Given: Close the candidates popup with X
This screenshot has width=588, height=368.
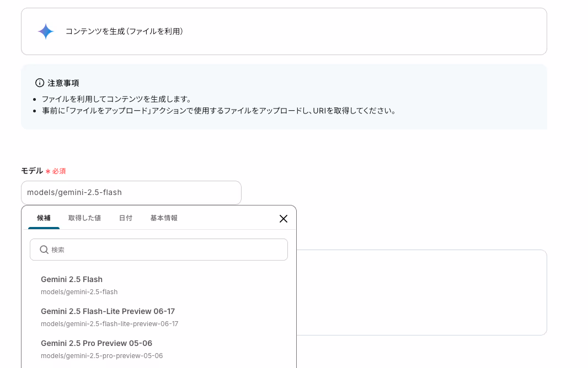Looking at the screenshot, I should click(x=284, y=219).
